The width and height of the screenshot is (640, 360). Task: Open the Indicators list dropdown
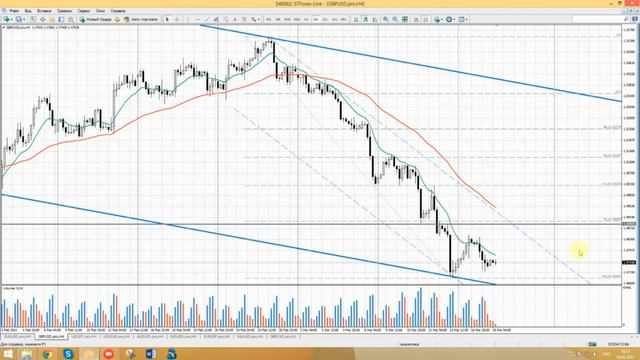point(442,19)
